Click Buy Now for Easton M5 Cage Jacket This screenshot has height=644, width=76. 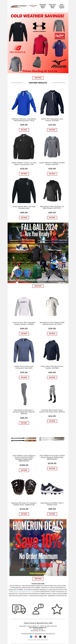(x=52, y=130)
